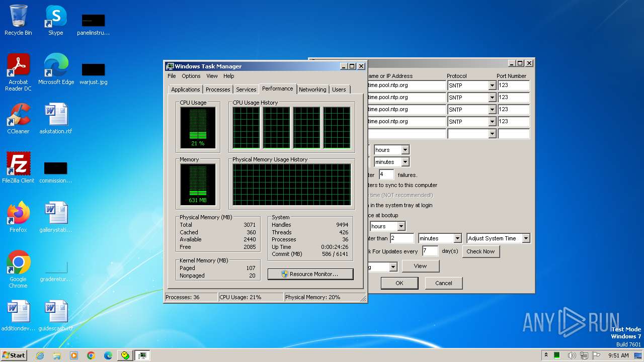Open Task Manager Options menu
This screenshot has width=644, height=362.
tap(191, 76)
